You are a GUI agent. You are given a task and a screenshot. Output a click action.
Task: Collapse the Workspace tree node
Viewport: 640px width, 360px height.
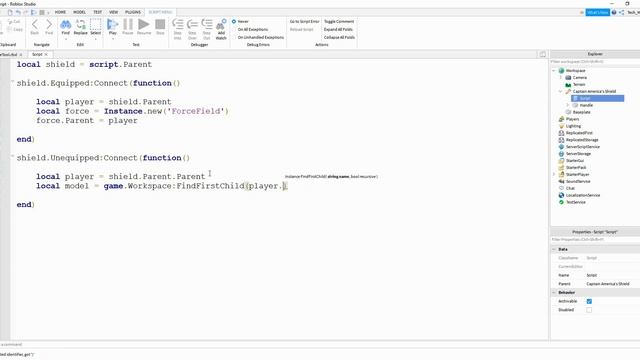click(554, 71)
